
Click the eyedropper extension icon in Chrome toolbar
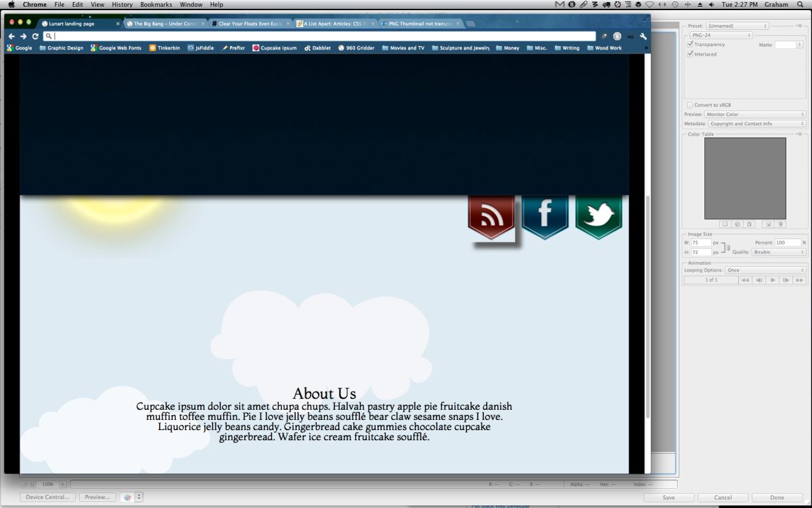604,36
